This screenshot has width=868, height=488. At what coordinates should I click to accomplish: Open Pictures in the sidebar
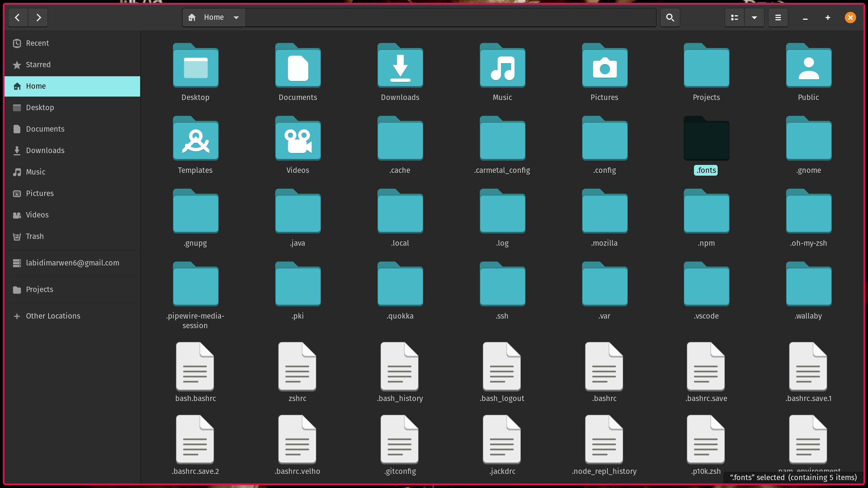(x=72, y=193)
